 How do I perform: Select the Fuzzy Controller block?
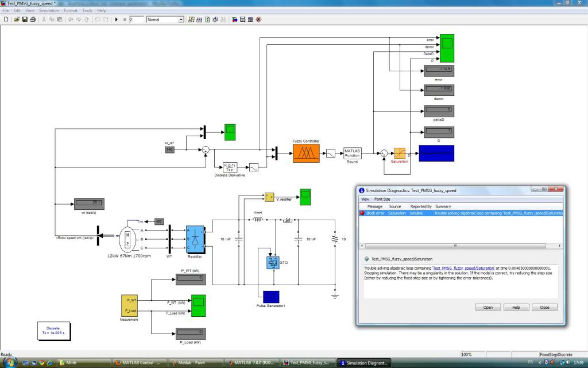(306, 152)
